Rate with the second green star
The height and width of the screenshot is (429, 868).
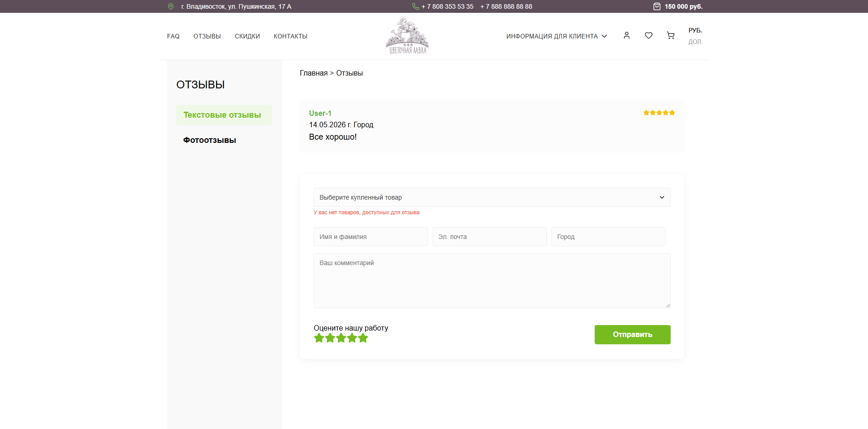point(330,338)
